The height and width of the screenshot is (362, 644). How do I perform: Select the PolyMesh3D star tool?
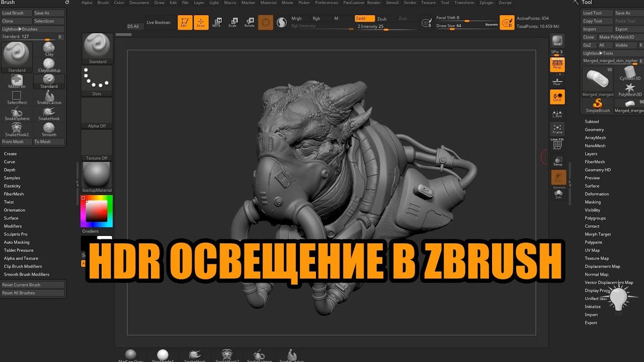click(x=630, y=90)
